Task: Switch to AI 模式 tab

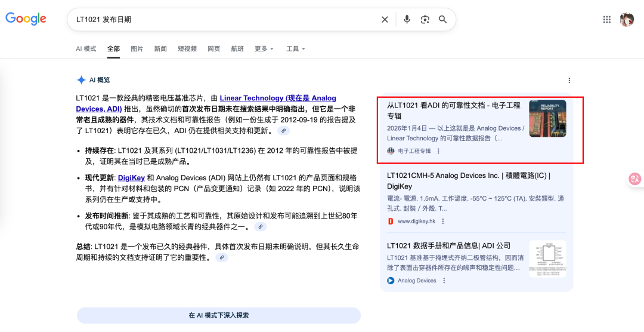Action: (86, 48)
